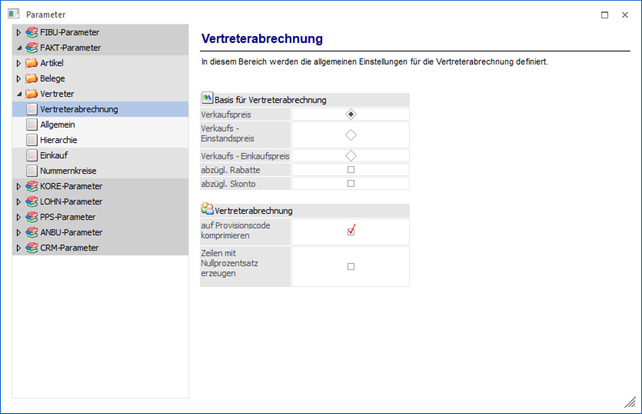
Task: Click the PPS-Parameter database icon
Action: click(31, 216)
